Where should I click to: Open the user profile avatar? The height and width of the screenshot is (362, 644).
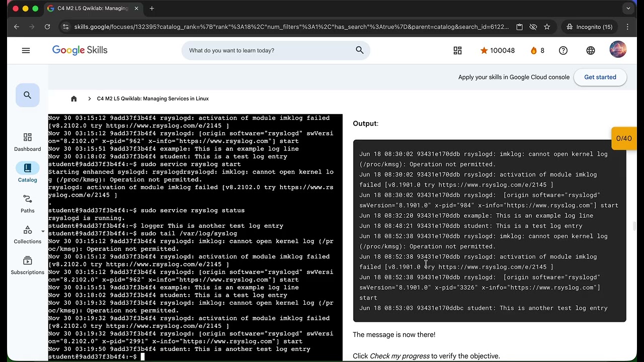pyautogui.click(x=618, y=50)
